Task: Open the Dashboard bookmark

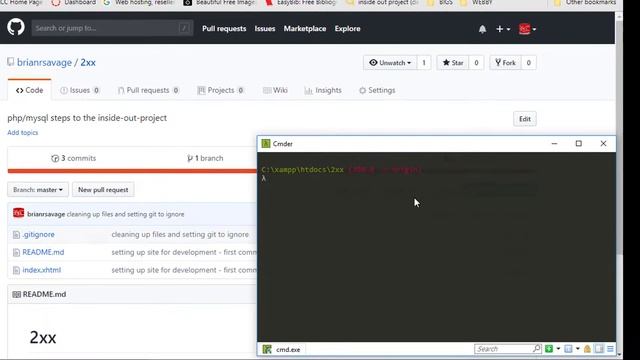Action: point(74,3)
